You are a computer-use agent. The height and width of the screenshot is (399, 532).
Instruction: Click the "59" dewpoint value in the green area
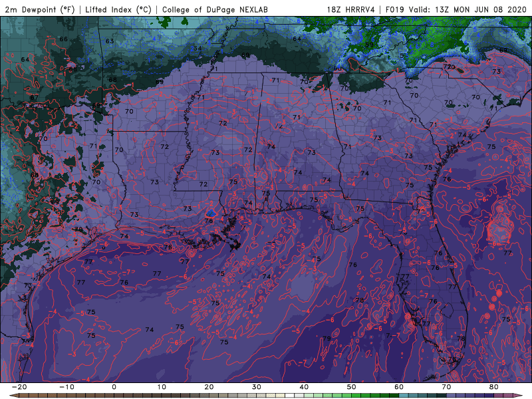(369, 45)
